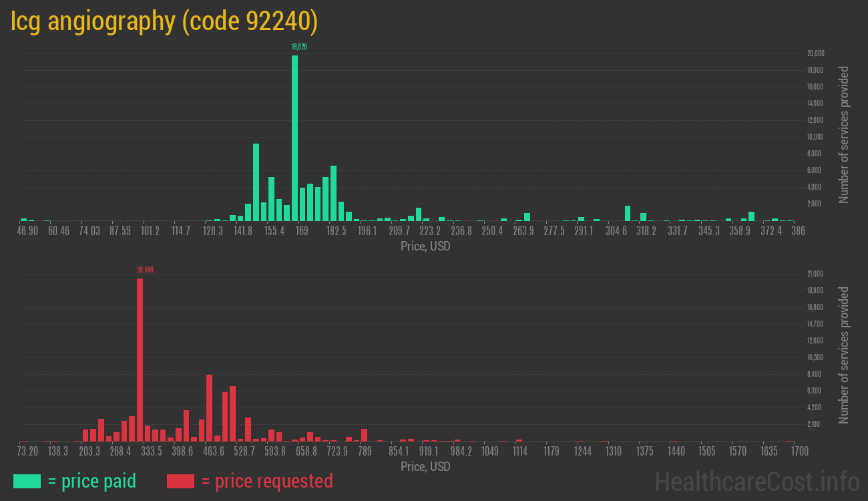This screenshot has width=868, height=501.
Task: Click the 463.6 tick on the bottom x-axis
Action: coord(214,452)
